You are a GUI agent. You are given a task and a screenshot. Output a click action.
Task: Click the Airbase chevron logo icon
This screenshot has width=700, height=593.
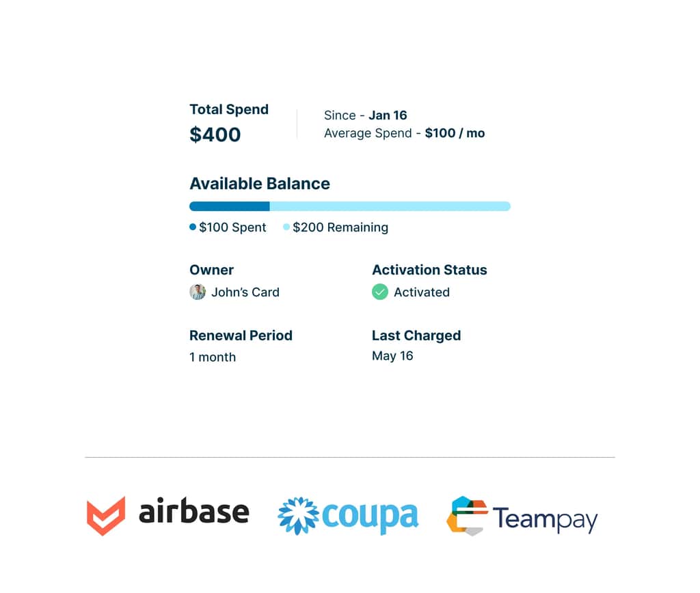(x=106, y=516)
